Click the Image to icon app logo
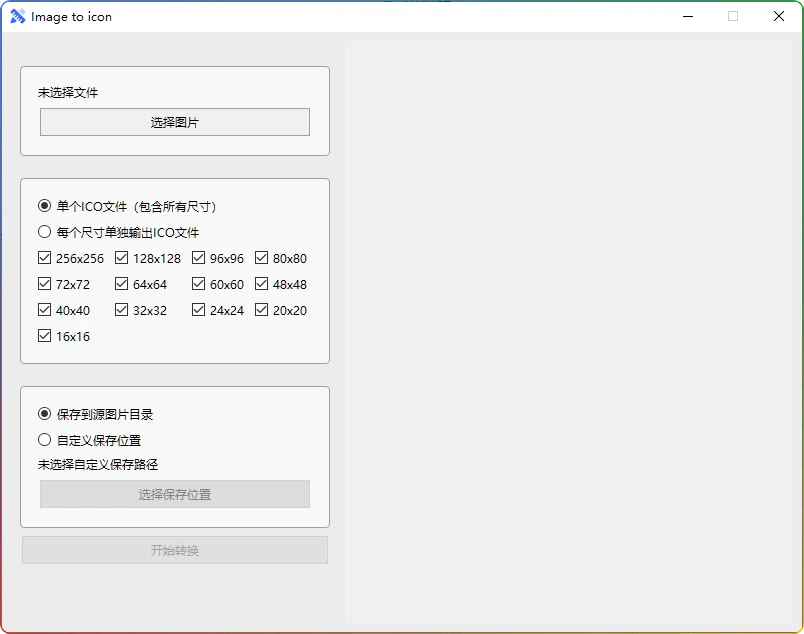 pos(19,16)
